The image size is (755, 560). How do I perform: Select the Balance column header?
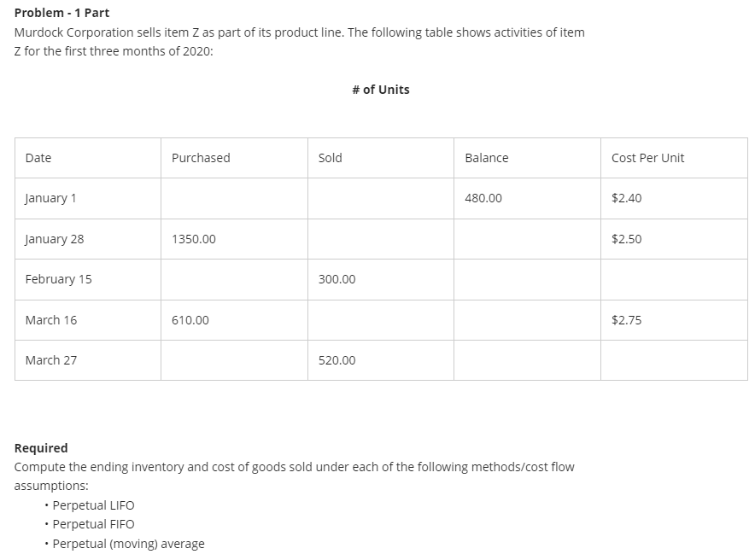527,158
